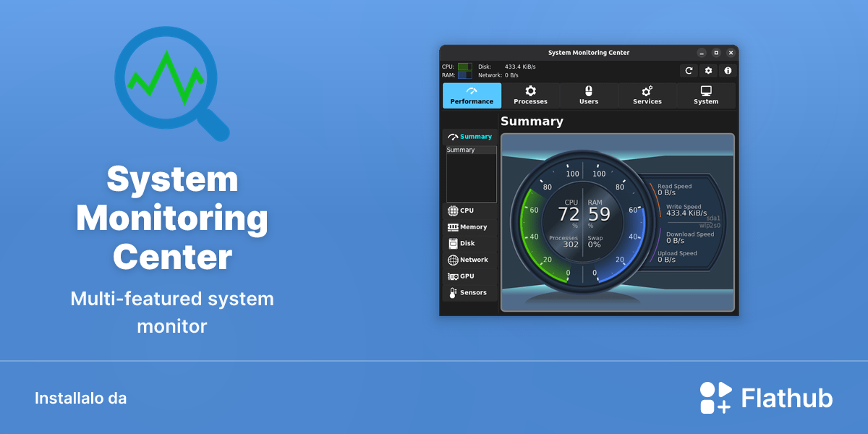Open GPU section in sidebar
Screen dimensions: 868x434
click(x=470, y=276)
